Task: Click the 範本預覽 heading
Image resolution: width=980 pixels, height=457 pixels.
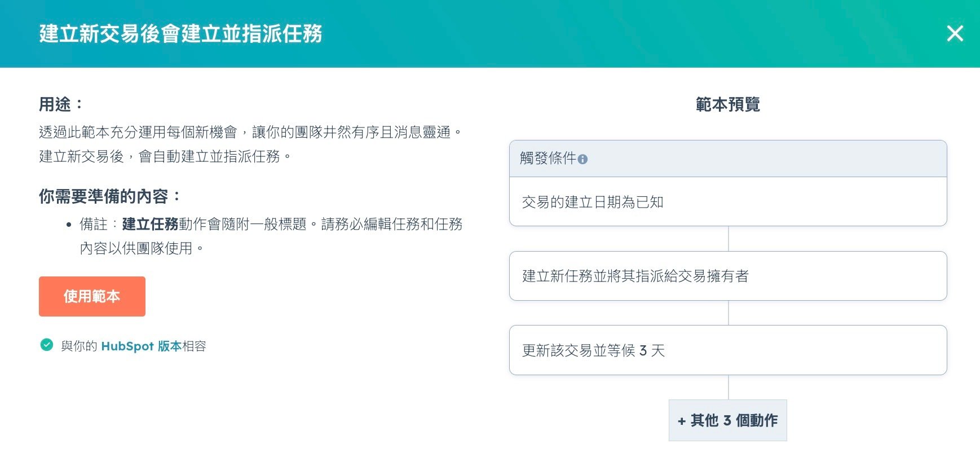Action: [x=727, y=105]
